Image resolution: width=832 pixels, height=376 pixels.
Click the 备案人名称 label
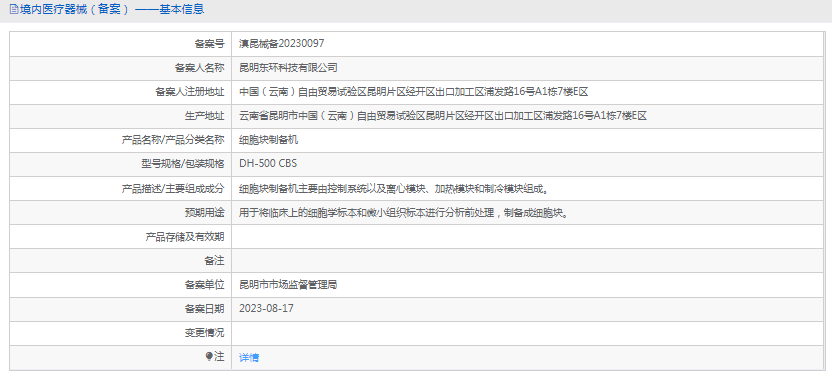pyautogui.click(x=200, y=68)
